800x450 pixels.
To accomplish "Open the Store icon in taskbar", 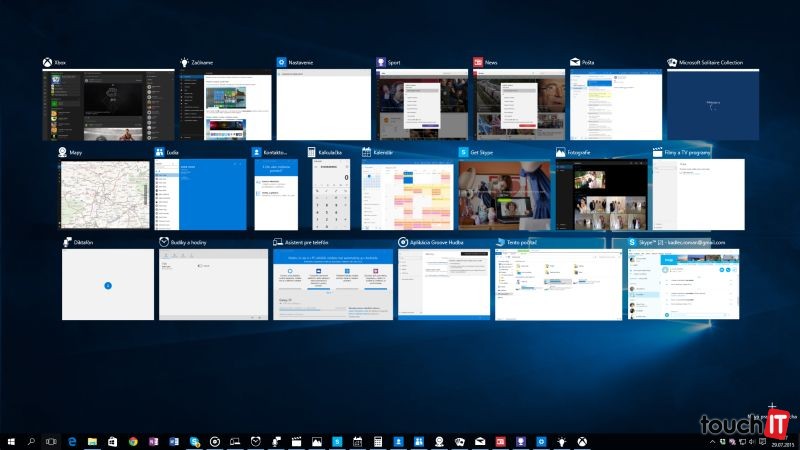I will coord(113,441).
